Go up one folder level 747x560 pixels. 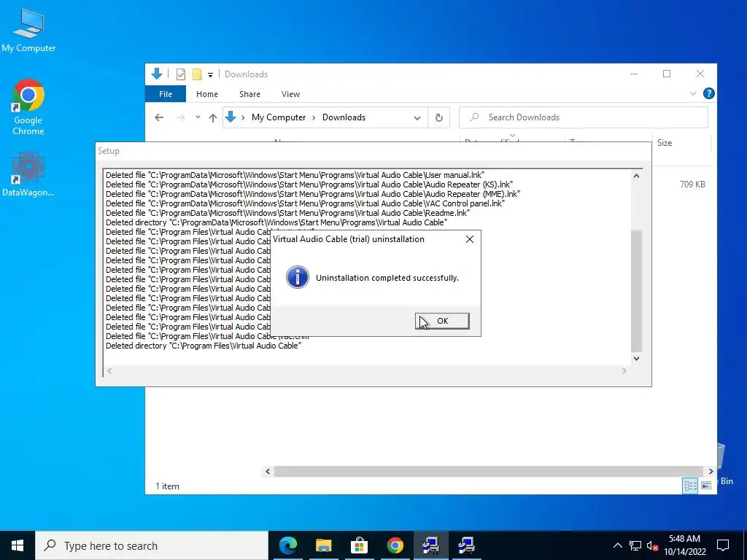pos(213,117)
